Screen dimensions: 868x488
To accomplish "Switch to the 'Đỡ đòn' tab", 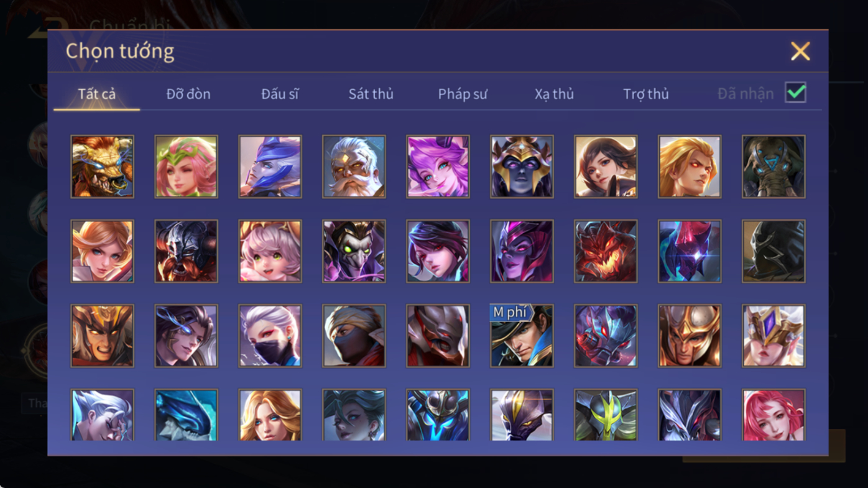I will point(188,94).
